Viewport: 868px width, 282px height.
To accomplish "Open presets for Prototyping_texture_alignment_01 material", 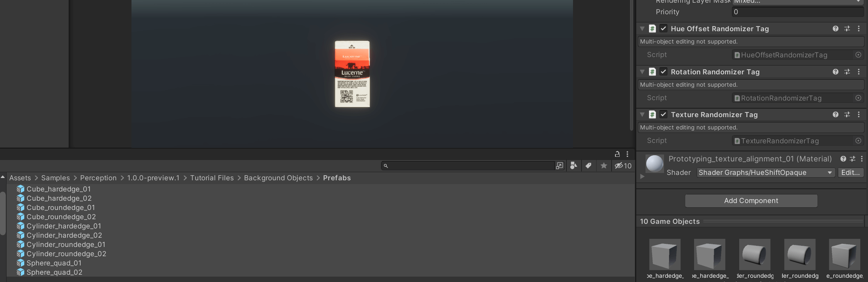I will pyautogui.click(x=853, y=159).
